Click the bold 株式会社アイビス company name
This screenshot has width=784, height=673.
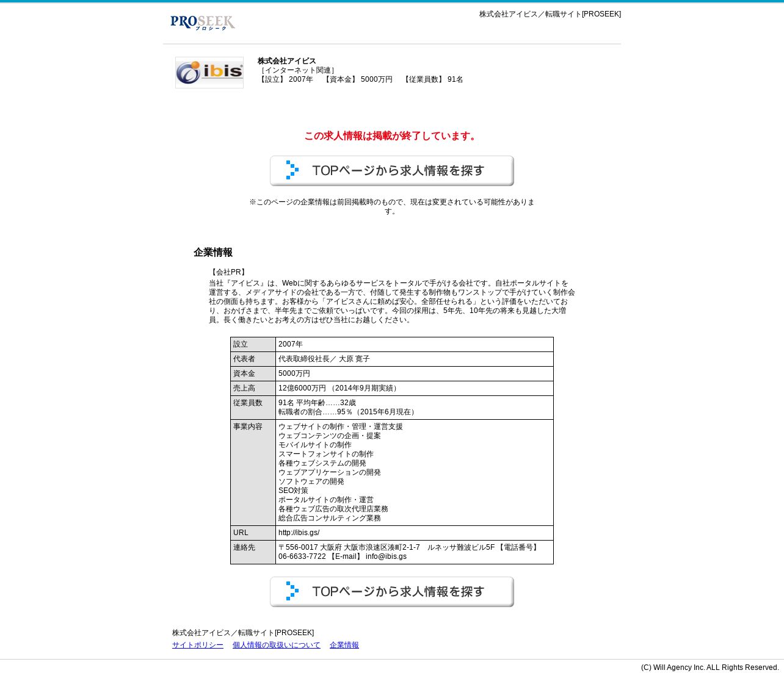pyautogui.click(x=287, y=61)
